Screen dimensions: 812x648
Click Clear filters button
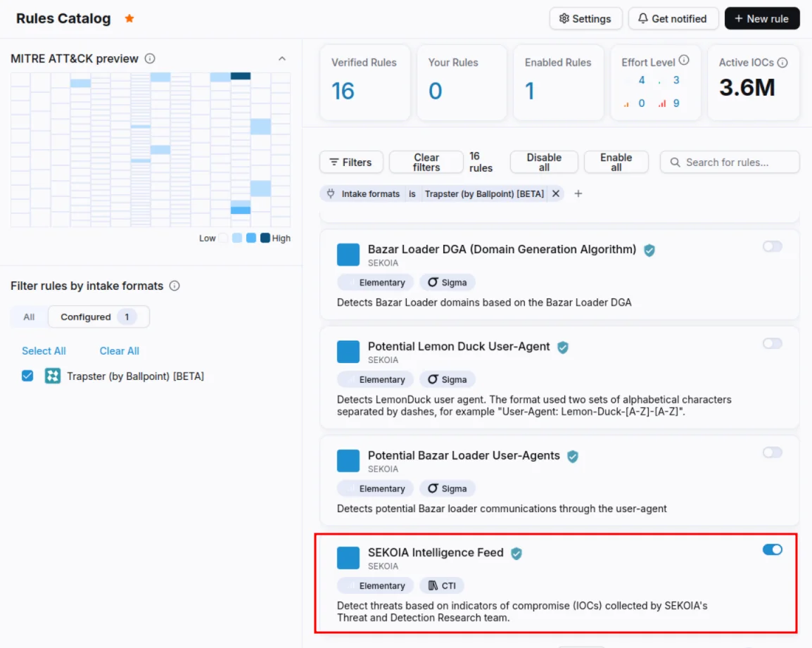click(x=426, y=162)
